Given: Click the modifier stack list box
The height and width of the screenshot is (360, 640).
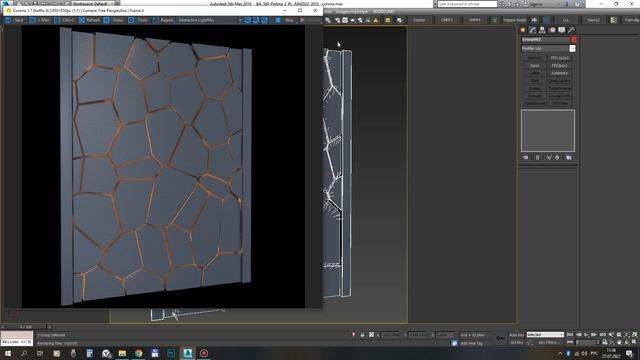Looking at the screenshot, I should (548, 131).
